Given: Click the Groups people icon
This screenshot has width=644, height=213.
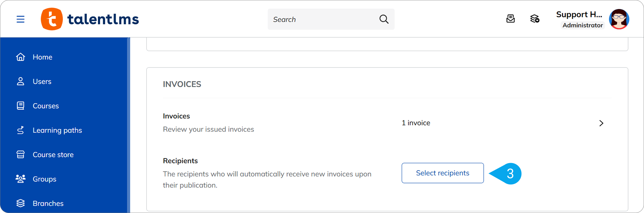Looking at the screenshot, I should click(20, 179).
